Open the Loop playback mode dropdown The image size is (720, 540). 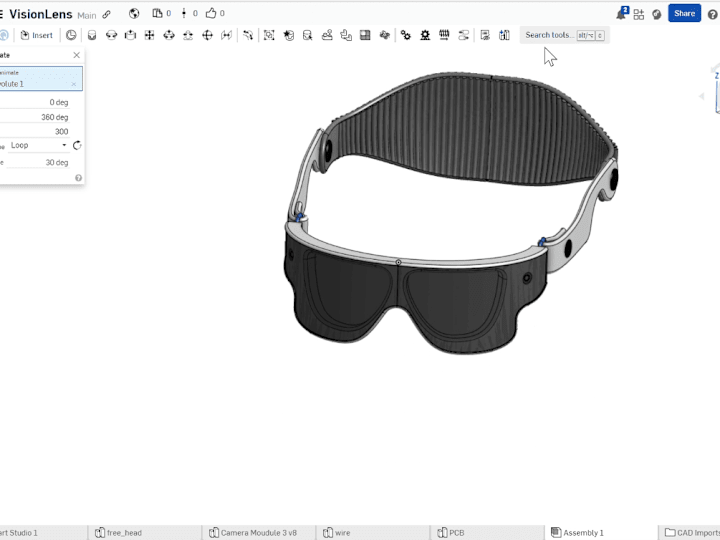coord(39,146)
